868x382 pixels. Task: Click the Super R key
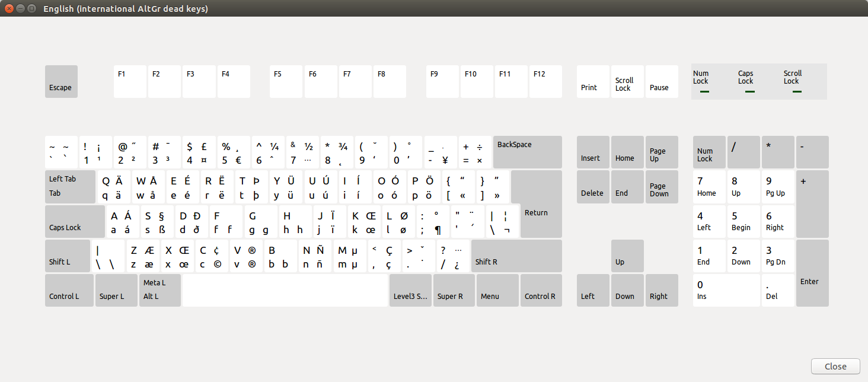coord(454,290)
